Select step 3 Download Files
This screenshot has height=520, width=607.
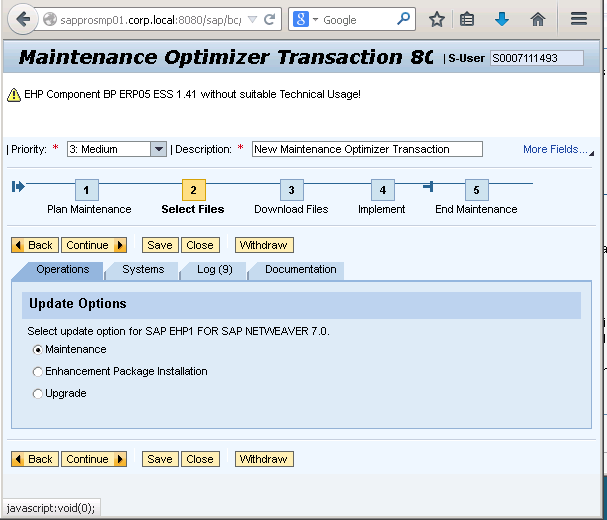tap(291, 190)
